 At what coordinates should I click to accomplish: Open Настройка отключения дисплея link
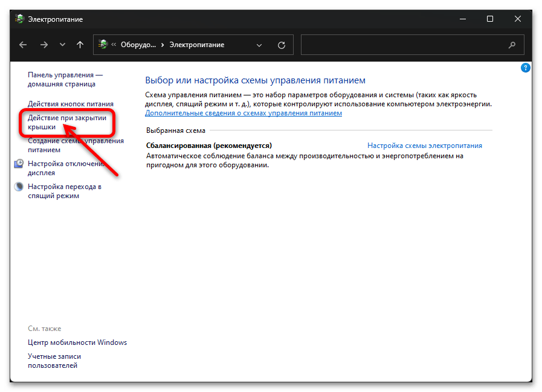(x=66, y=168)
